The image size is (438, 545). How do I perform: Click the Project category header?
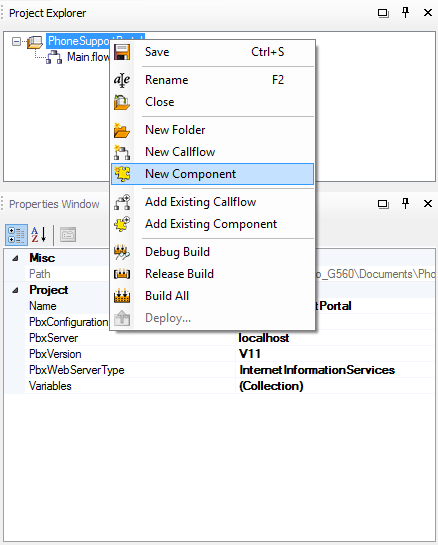pos(49,290)
